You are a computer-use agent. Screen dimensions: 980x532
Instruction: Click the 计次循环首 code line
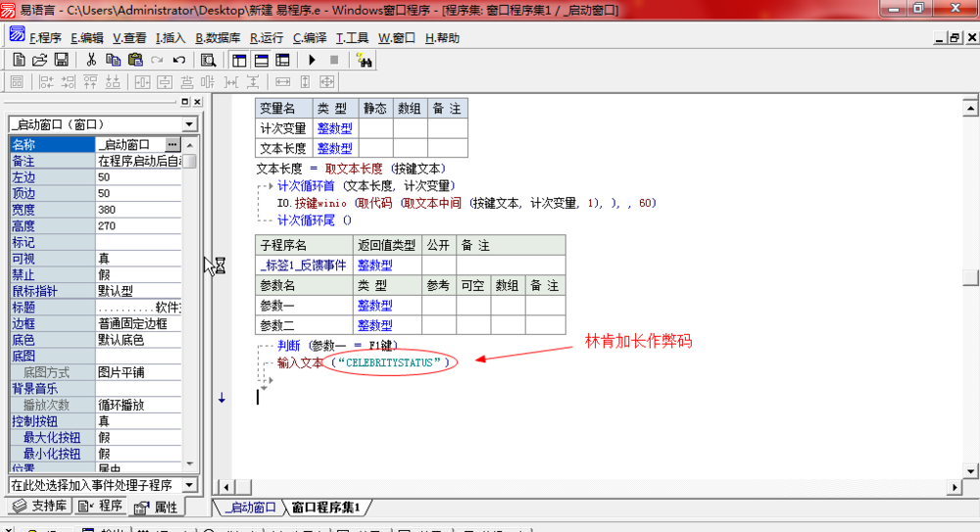pyautogui.click(x=367, y=186)
